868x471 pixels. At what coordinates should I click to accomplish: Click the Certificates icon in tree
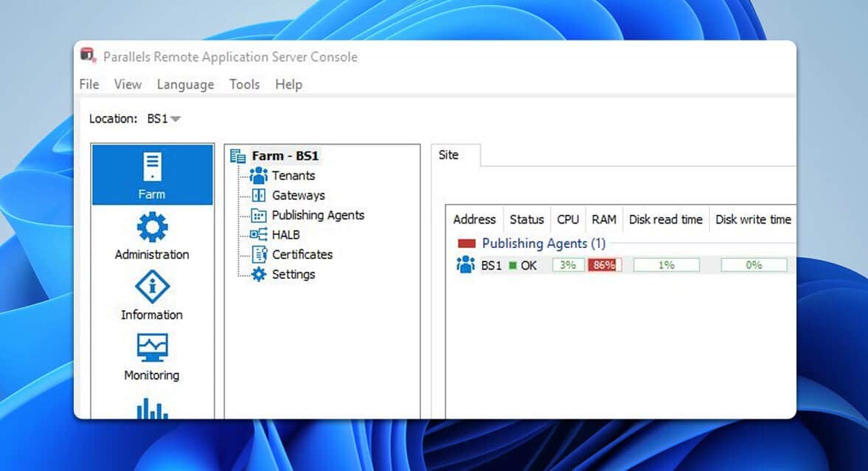tap(259, 255)
